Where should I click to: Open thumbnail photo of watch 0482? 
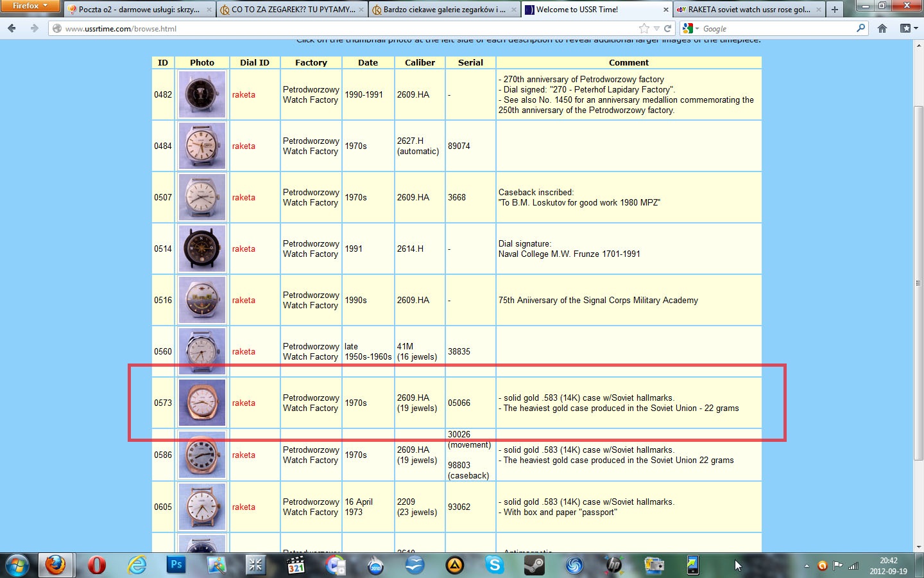point(202,94)
